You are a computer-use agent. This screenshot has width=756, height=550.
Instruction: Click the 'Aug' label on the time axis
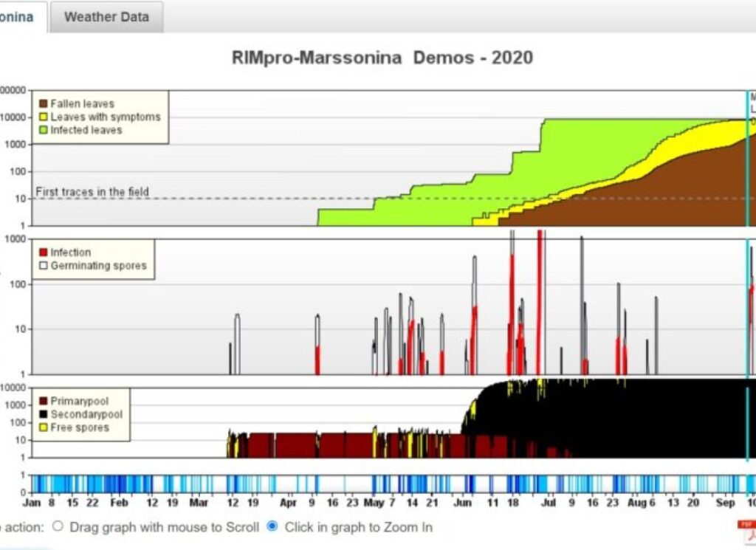[637, 503]
